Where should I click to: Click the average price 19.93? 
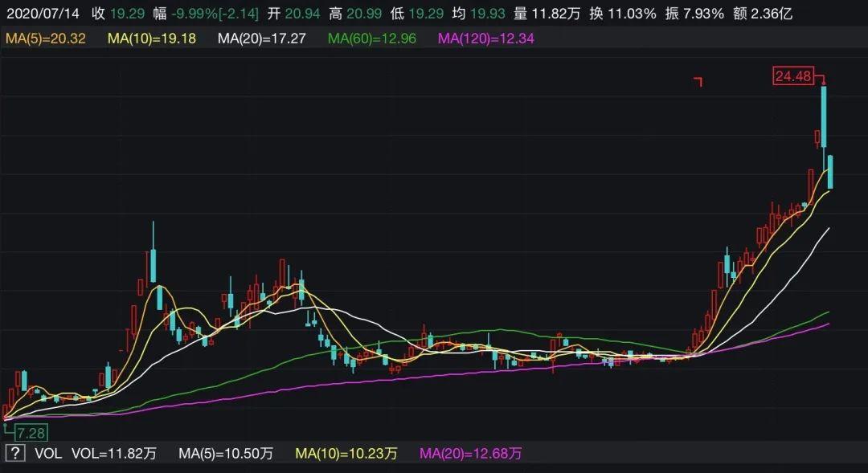(487, 14)
